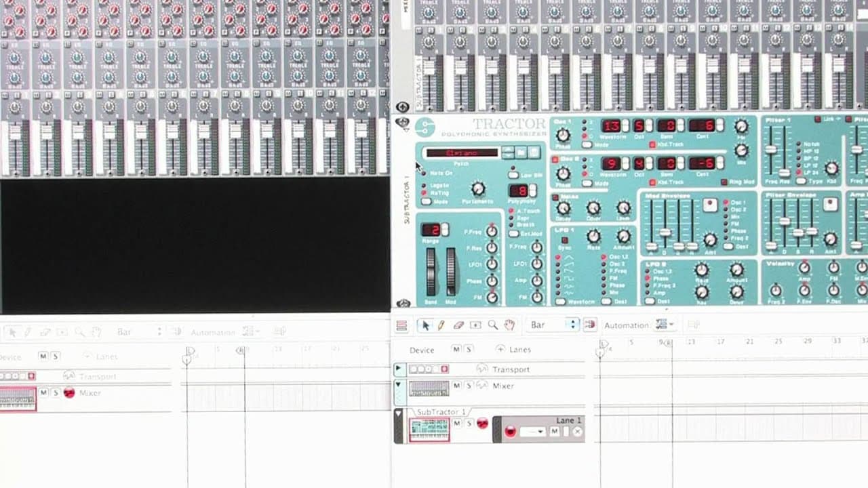The image size is (868, 488).
Task: Click LFO 1 Waveform selector button
Action: click(x=560, y=302)
